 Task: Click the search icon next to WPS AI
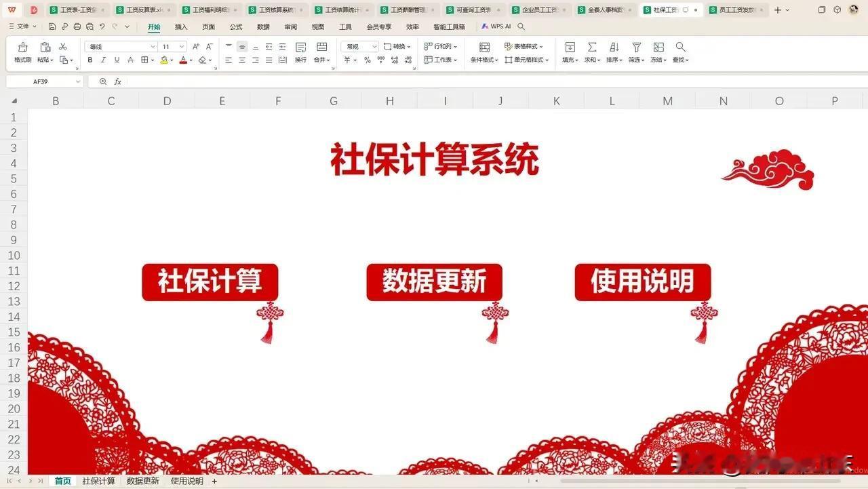(x=521, y=27)
